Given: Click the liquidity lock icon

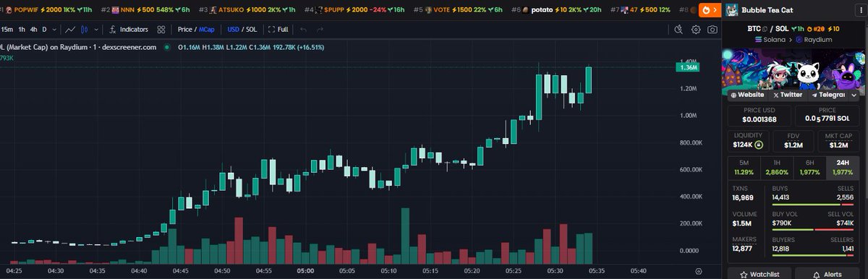Looking at the screenshot, I should coord(758,145).
